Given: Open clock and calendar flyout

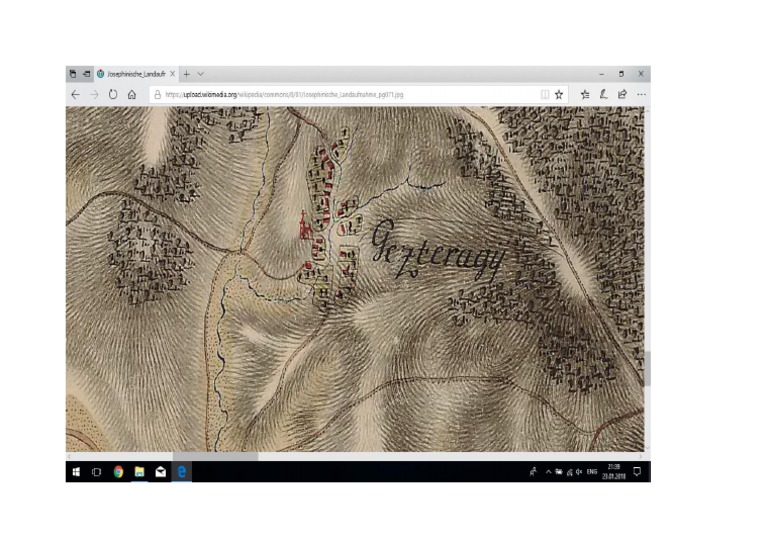Looking at the screenshot, I should (614, 472).
